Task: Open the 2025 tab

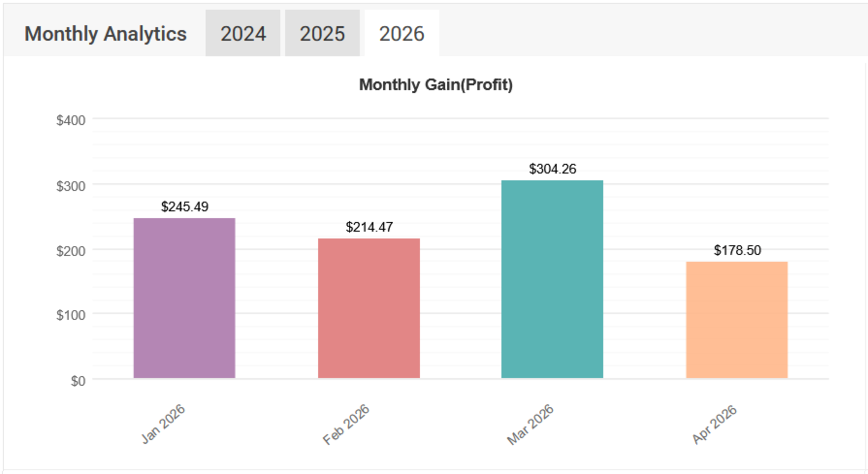Action: [322, 34]
